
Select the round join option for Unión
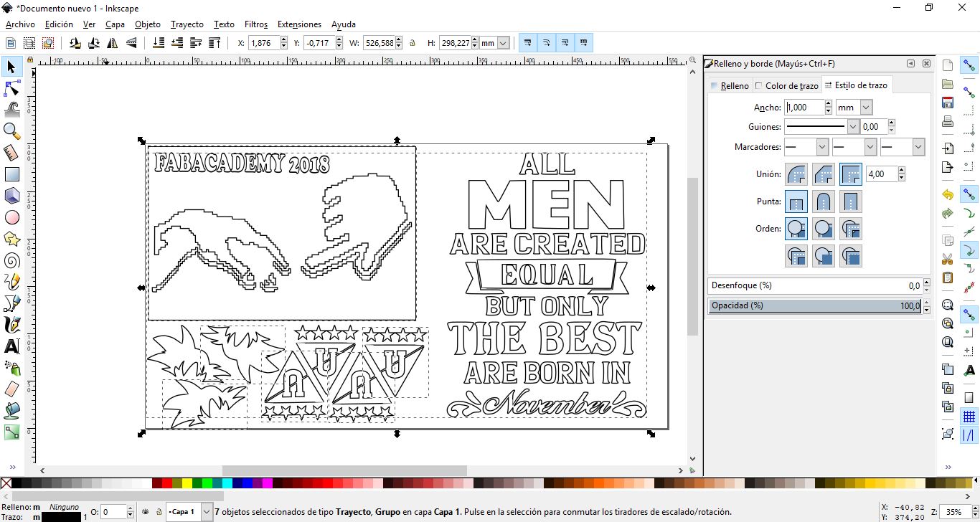coord(796,174)
